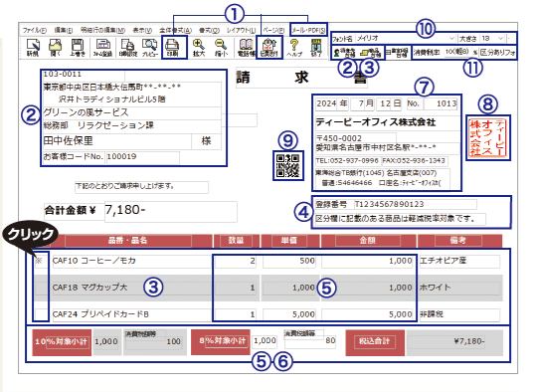Open the 電話帳 phone book icon

click(x=247, y=48)
